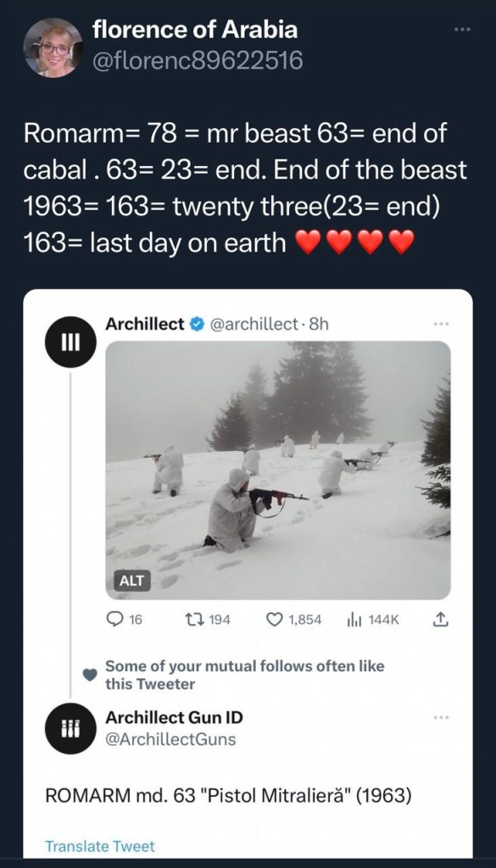496x868 pixels.
Task: Like the tweet with 1,854 likes
Action: click(294, 620)
